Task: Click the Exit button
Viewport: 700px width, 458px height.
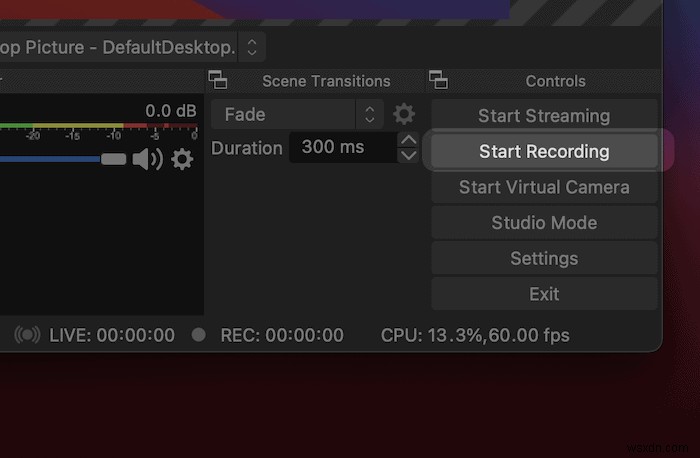Action: pos(544,294)
